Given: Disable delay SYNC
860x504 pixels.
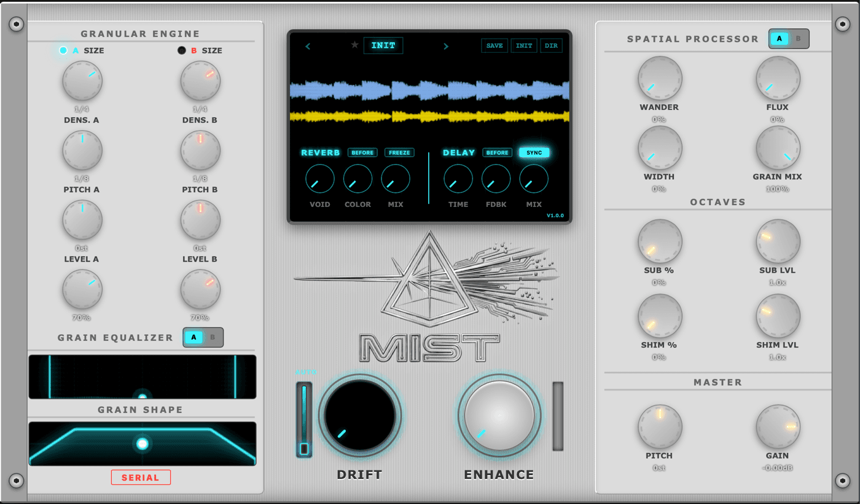Looking at the screenshot, I should click(x=534, y=153).
